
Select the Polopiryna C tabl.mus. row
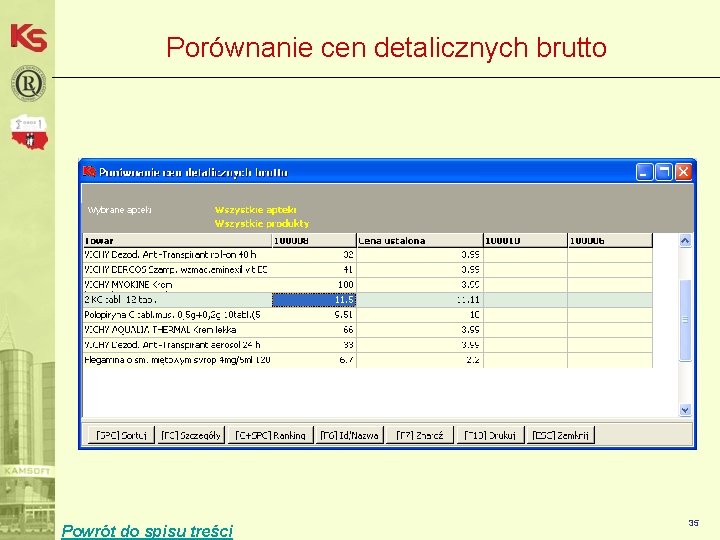[367, 315]
